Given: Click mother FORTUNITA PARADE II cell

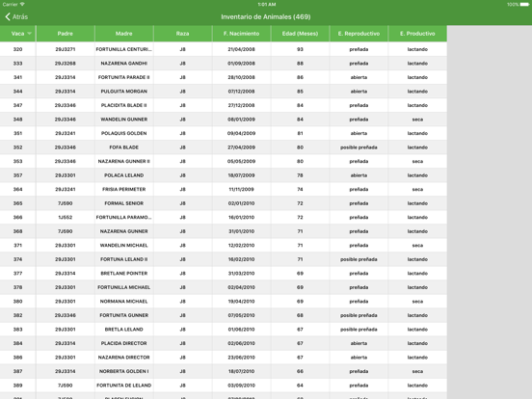Looking at the screenshot, I should [x=123, y=77].
